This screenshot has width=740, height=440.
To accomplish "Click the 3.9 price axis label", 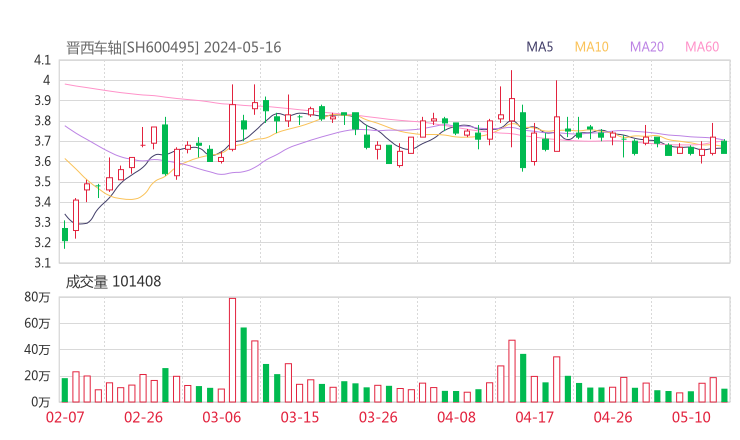I will pyautogui.click(x=42, y=101).
